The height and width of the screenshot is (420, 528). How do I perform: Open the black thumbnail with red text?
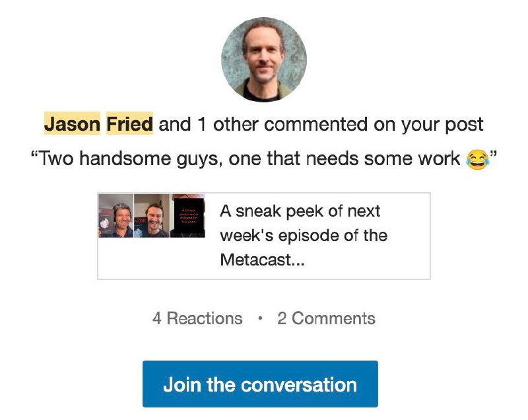point(187,215)
